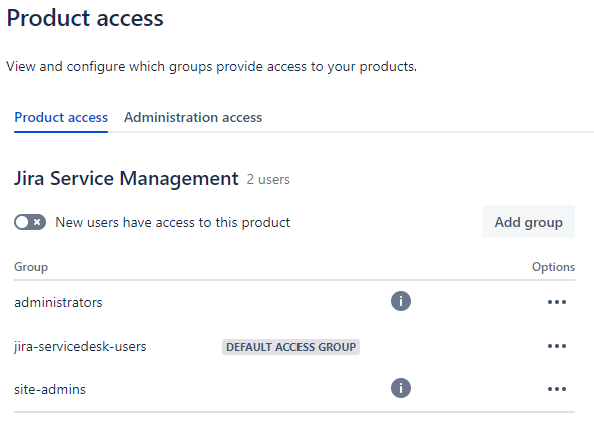The width and height of the screenshot is (594, 424).
Task: Click the Add group button
Action: pyautogui.click(x=528, y=222)
